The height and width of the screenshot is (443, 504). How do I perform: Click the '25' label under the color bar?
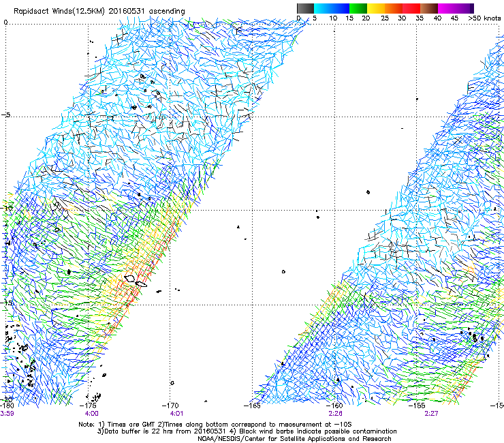385,18
